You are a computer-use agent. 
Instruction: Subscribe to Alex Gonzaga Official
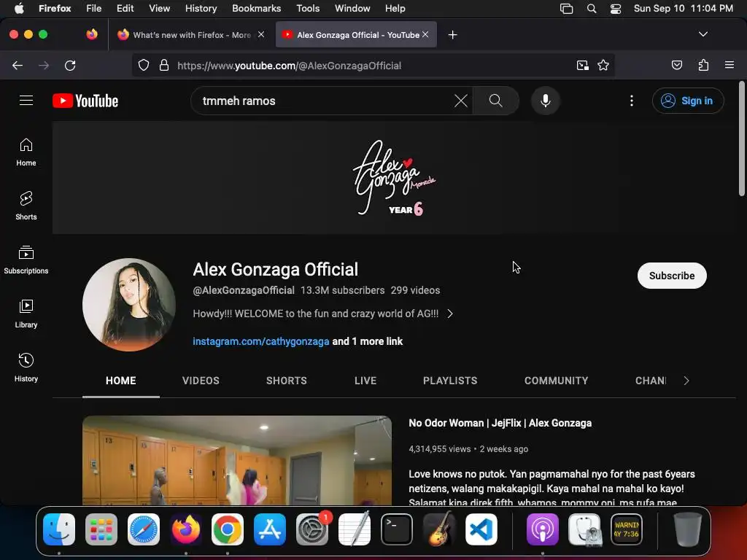point(672,276)
